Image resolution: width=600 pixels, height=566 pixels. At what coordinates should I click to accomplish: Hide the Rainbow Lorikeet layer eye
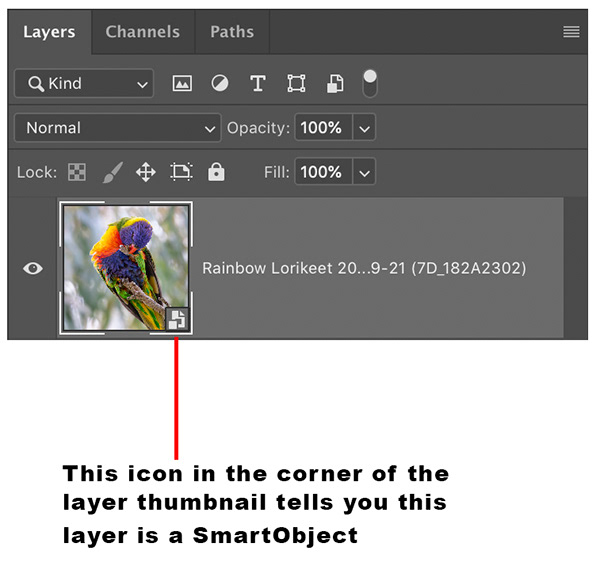33,268
